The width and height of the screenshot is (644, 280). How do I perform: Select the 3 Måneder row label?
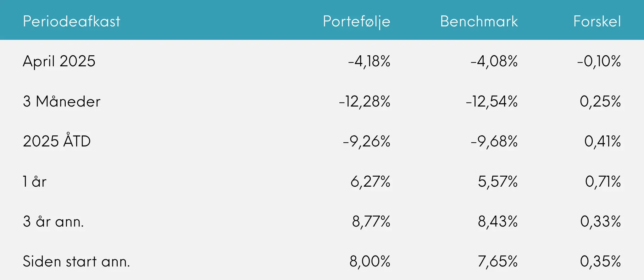pyautogui.click(x=62, y=101)
